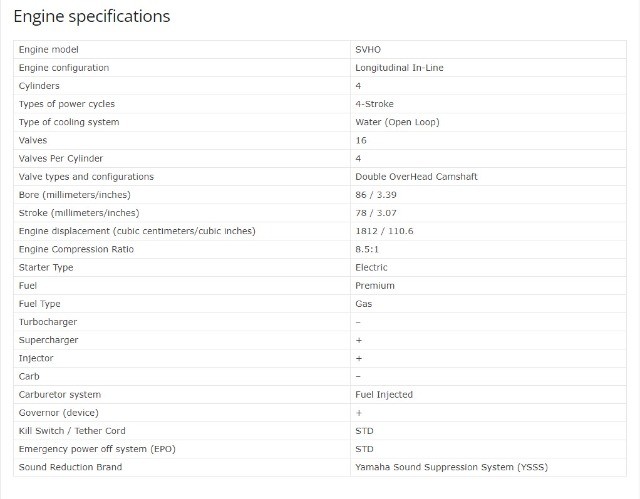640x499 pixels.
Task: Click the Cylinders row label
Action: coord(39,86)
